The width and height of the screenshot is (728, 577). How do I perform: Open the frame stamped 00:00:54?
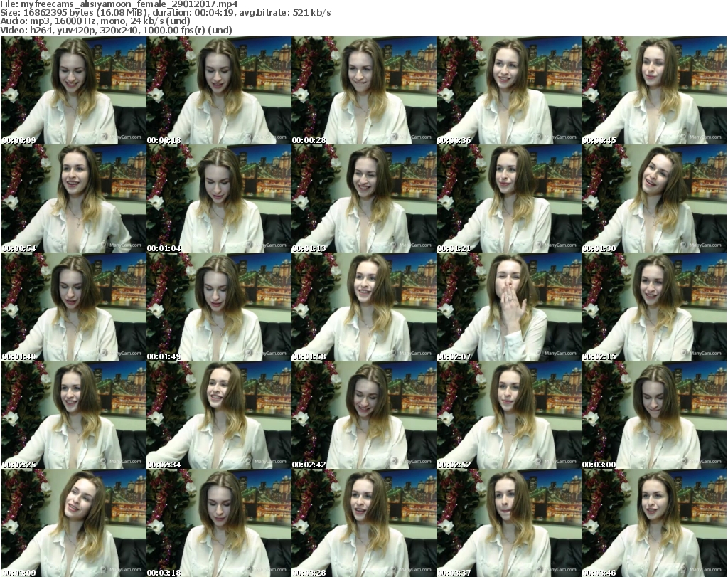point(74,198)
